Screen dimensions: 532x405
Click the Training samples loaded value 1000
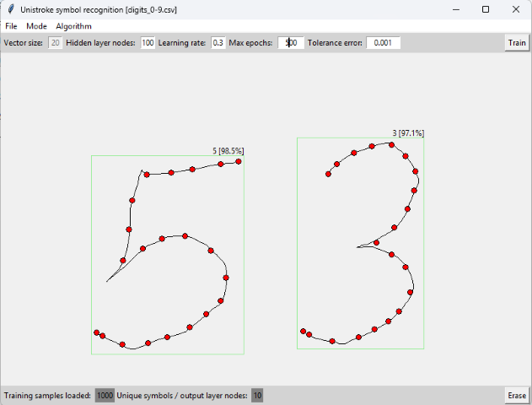[x=105, y=396]
